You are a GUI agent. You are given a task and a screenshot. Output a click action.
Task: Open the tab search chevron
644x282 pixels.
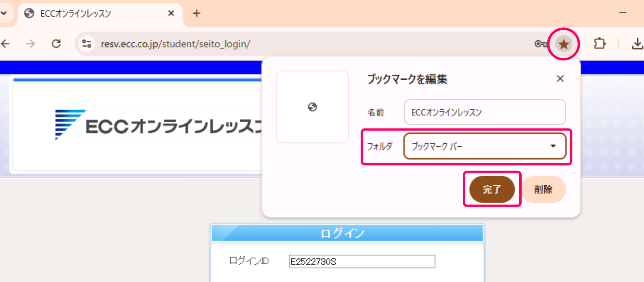[x=4, y=13]
